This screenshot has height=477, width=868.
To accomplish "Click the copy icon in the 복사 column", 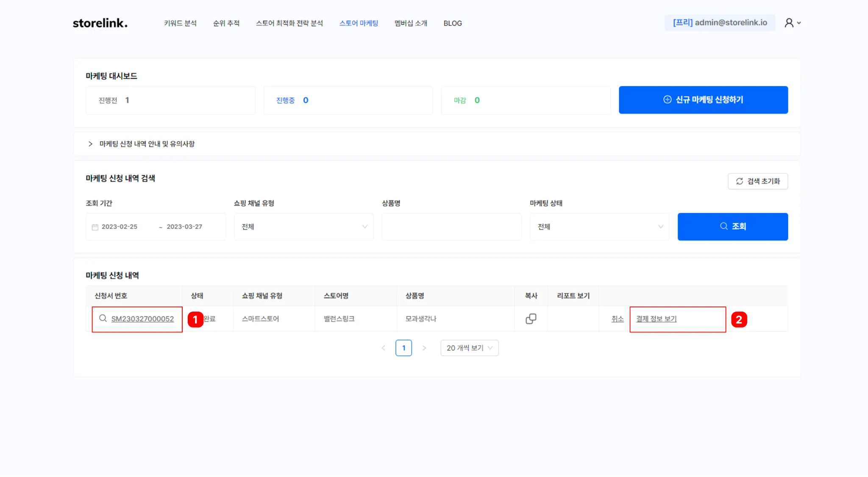I will 531,319.
